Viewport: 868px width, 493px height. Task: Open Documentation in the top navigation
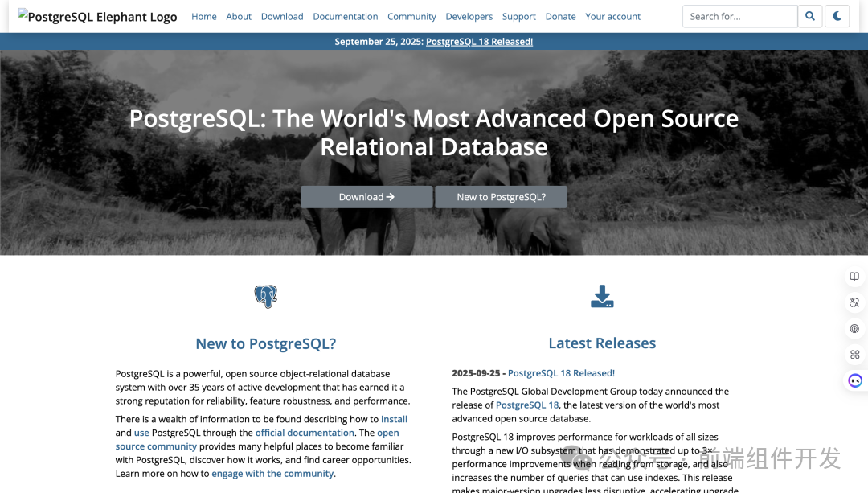point(346,17)
